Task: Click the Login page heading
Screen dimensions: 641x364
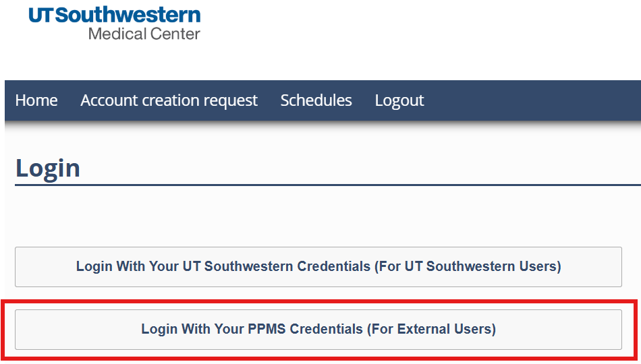Action: [x=48, y=168]
